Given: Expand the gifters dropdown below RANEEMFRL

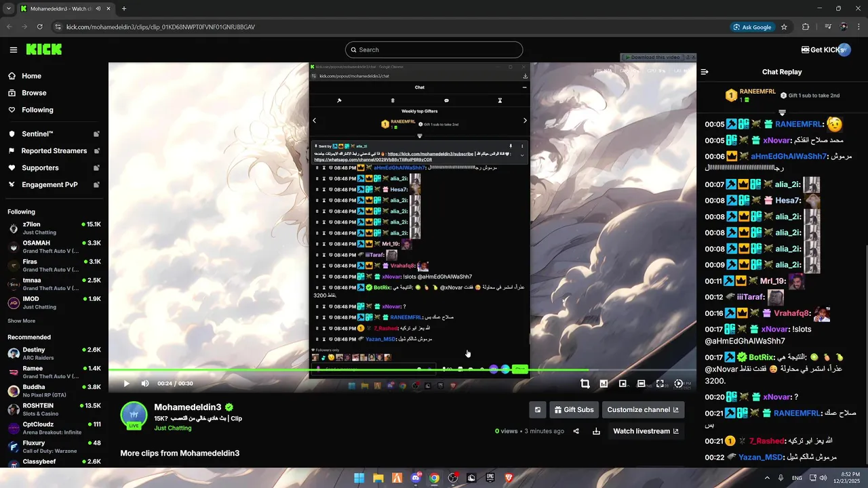Looking at the screenshot, I should click(782, 113).
